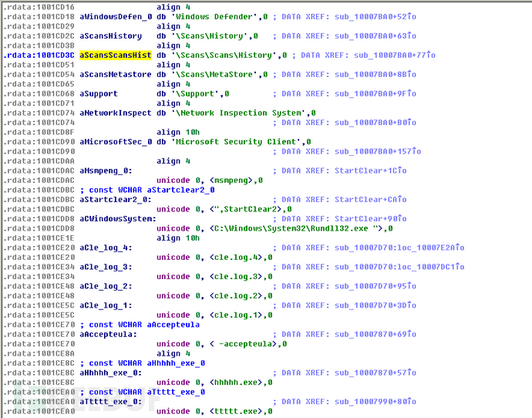Click the aAccepteula: label line

tap(108, 334)
